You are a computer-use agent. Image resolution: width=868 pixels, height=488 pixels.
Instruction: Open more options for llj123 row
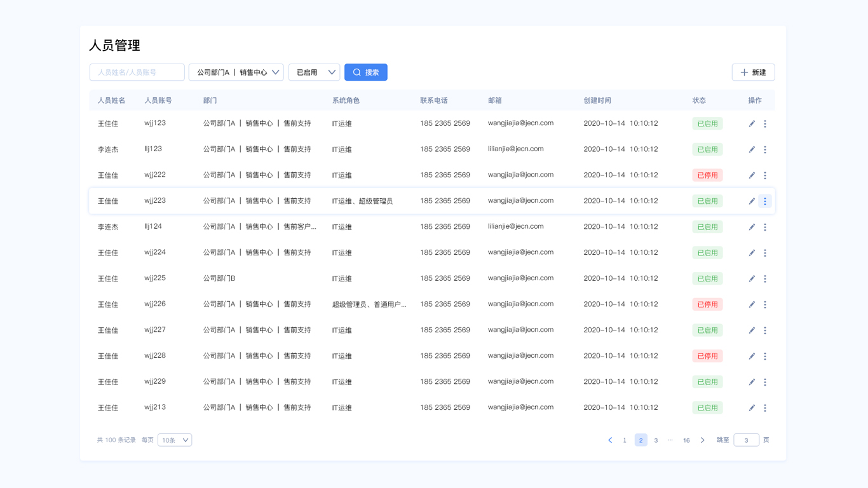pos(765,149)
